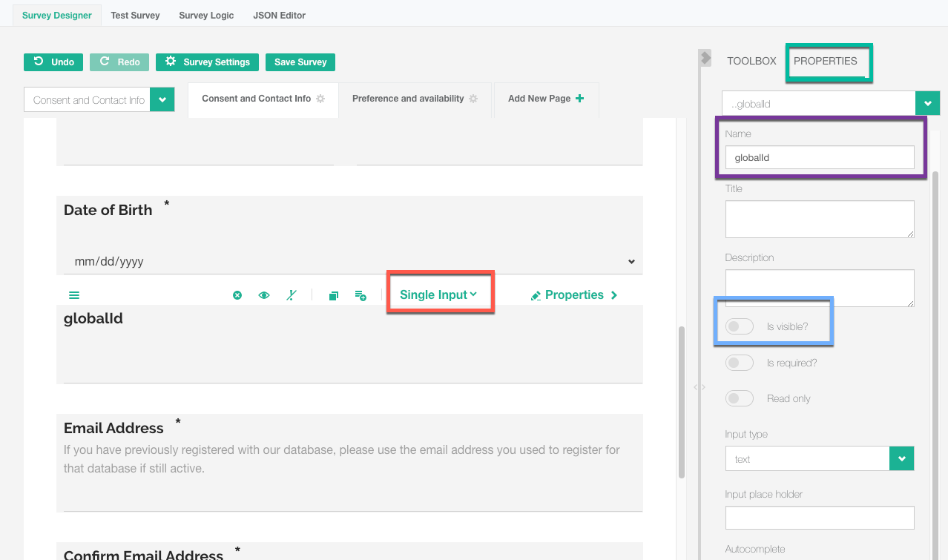Expand the Input type 'text' dropdown
Image resolution: width=948 pixels, height=560 pixels.
click(901, 459)
